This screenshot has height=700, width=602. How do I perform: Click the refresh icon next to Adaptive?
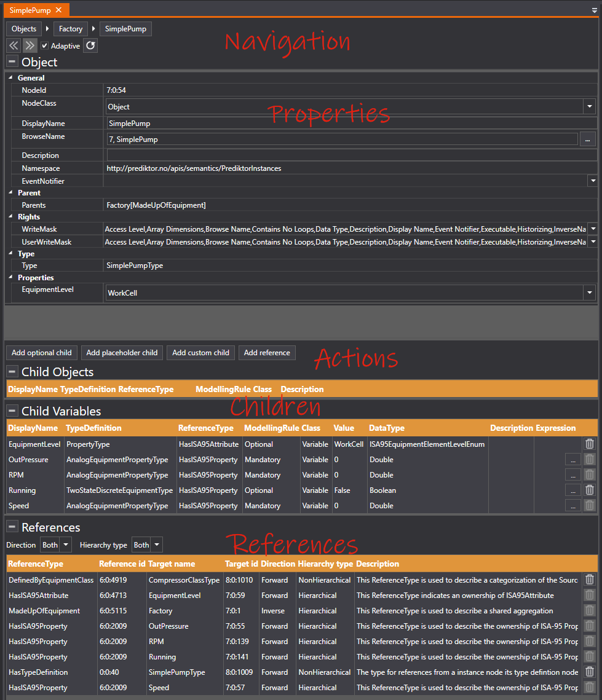(x=90, y=45)
